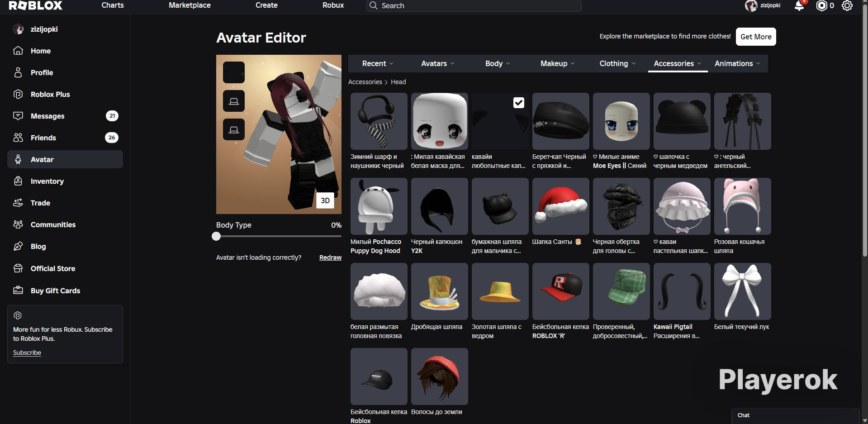Click the Get More button
868x424 pixels.
[756, 37]
